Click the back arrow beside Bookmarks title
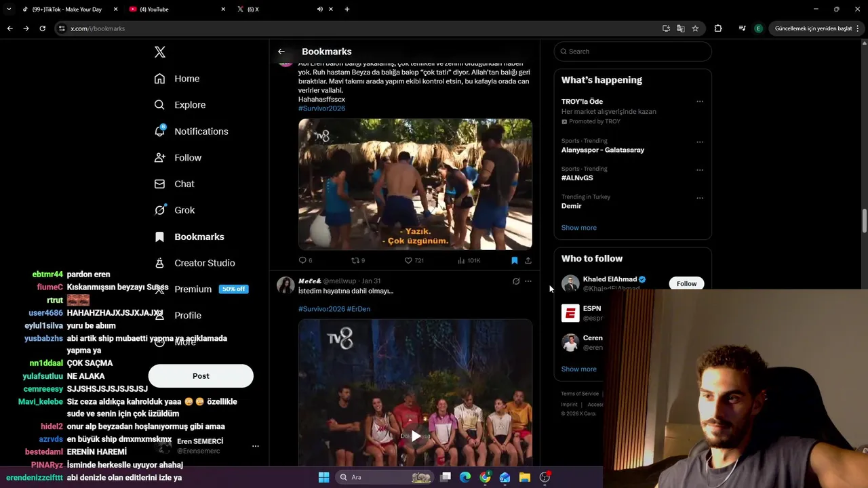Screen dimensions: 868x488 (281, 52)
